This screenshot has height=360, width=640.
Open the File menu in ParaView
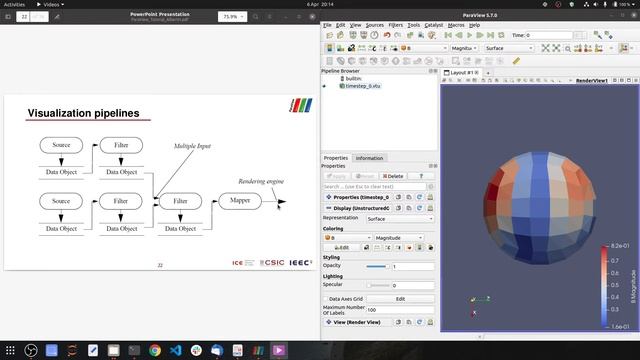(x=327, y=25)
